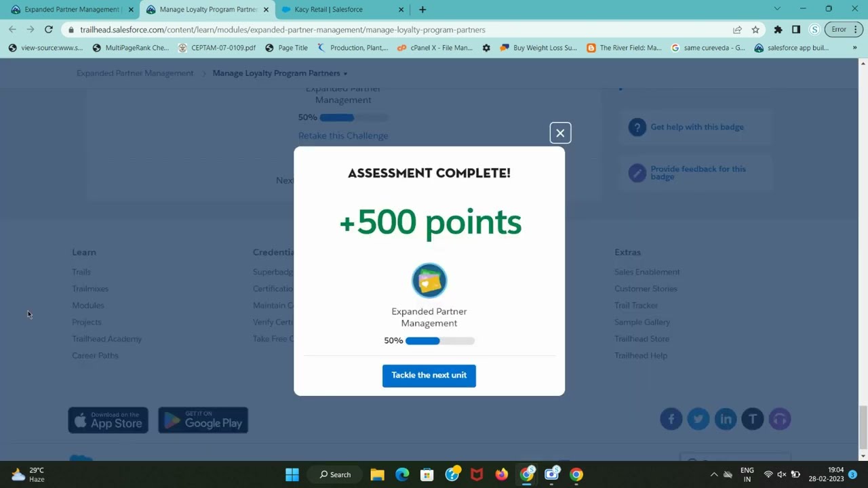
Task: Click the Get it on Google Play badge
Action: (x=203, y=420)
